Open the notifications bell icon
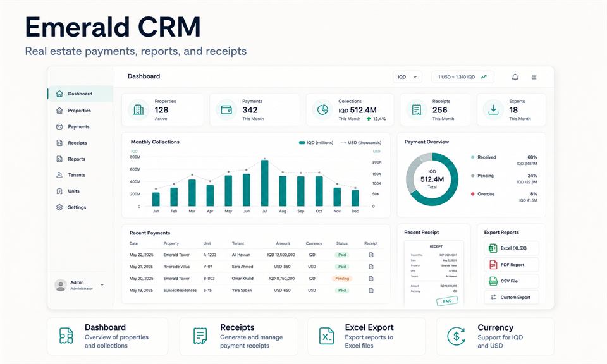 tap(515, 77)
